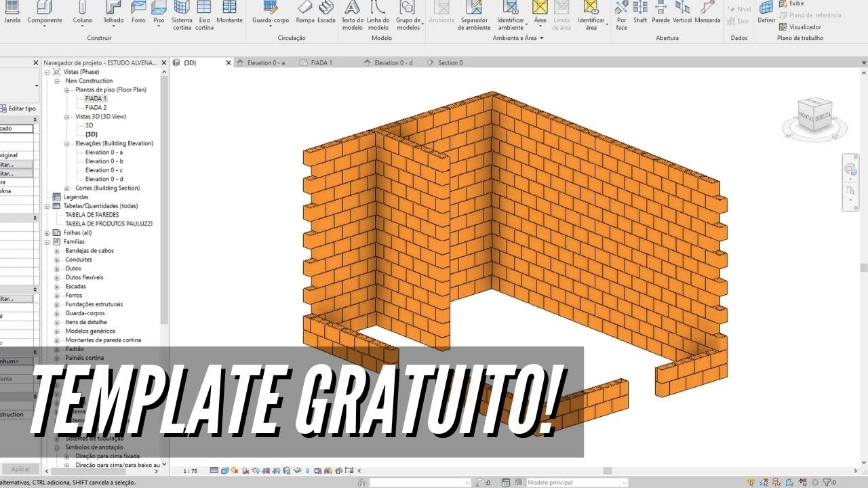Expand the Cortes (Building Section) node
This screenshot has width=868, height=488.
point(67,188)
